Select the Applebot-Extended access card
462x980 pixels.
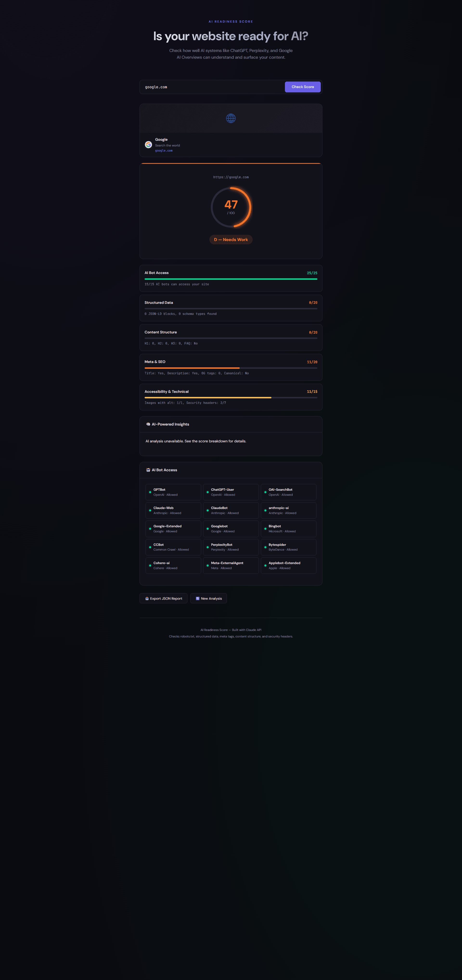click(x=288, y=565)
